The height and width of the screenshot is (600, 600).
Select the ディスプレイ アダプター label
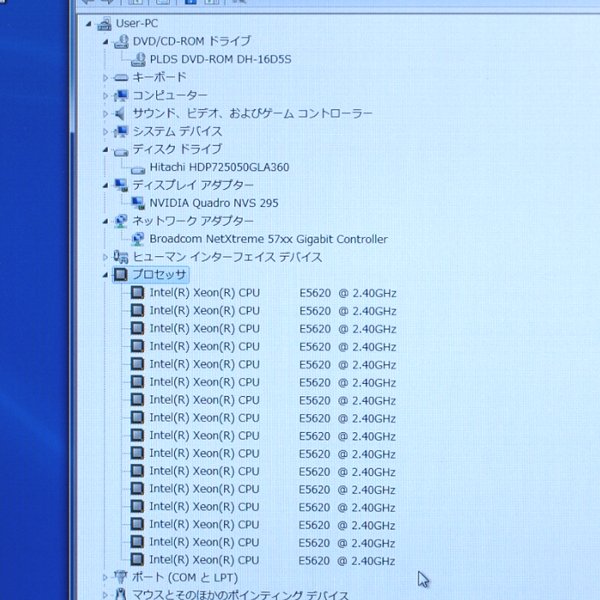(x=193, y=185)
